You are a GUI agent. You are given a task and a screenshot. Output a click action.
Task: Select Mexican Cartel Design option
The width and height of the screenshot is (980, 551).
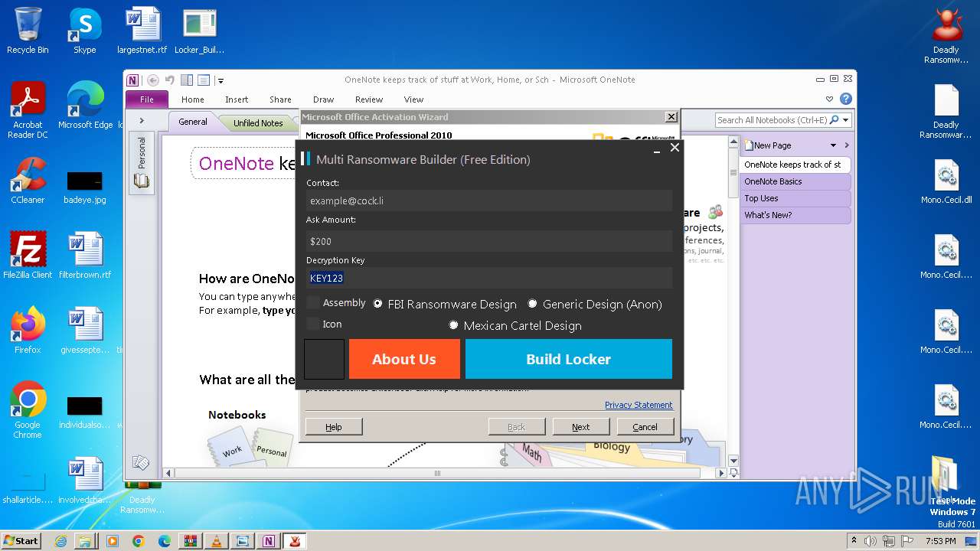[453, 325]
